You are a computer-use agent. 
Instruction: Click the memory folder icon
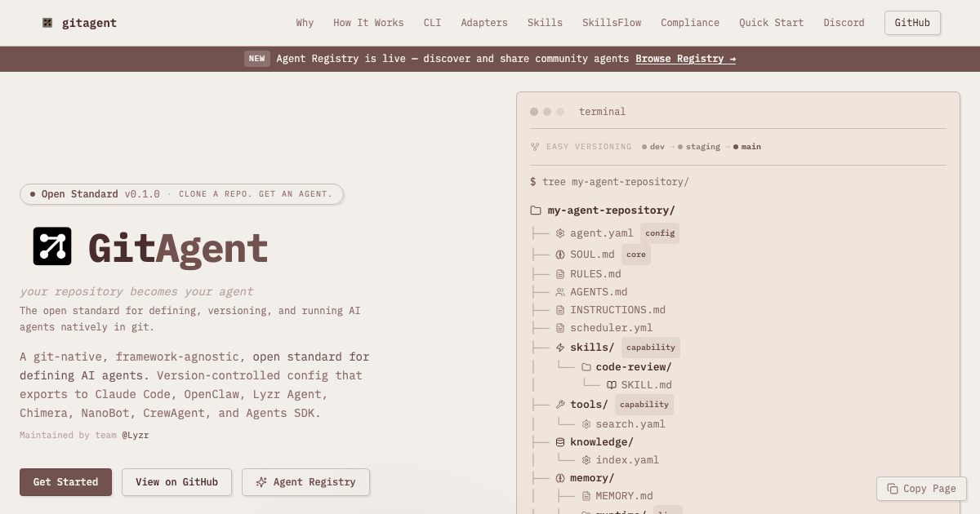(x=560, y=478)
